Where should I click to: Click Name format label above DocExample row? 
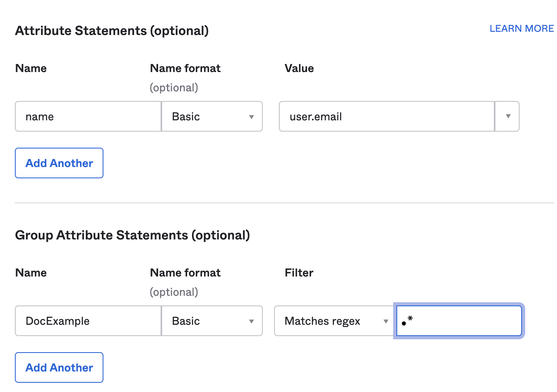tap(185, 273)
